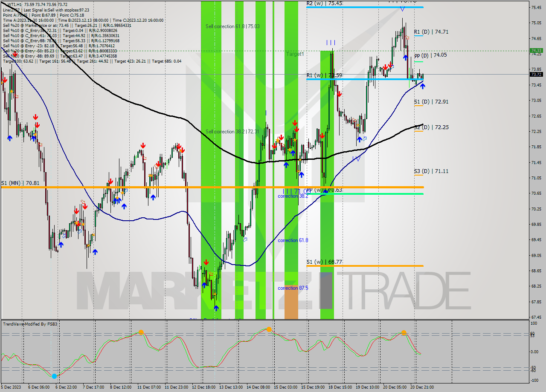Click the -100 indicator scale value
This screenshot has width=546, height=392.
[x=535, y=380]
